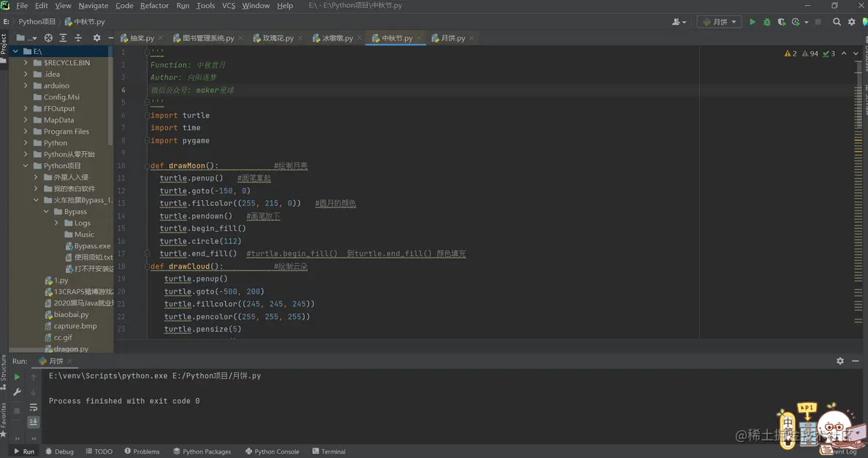This screenshot has width=868, height=458.
Task: Open the VCS menu
Action: point(229,6)
